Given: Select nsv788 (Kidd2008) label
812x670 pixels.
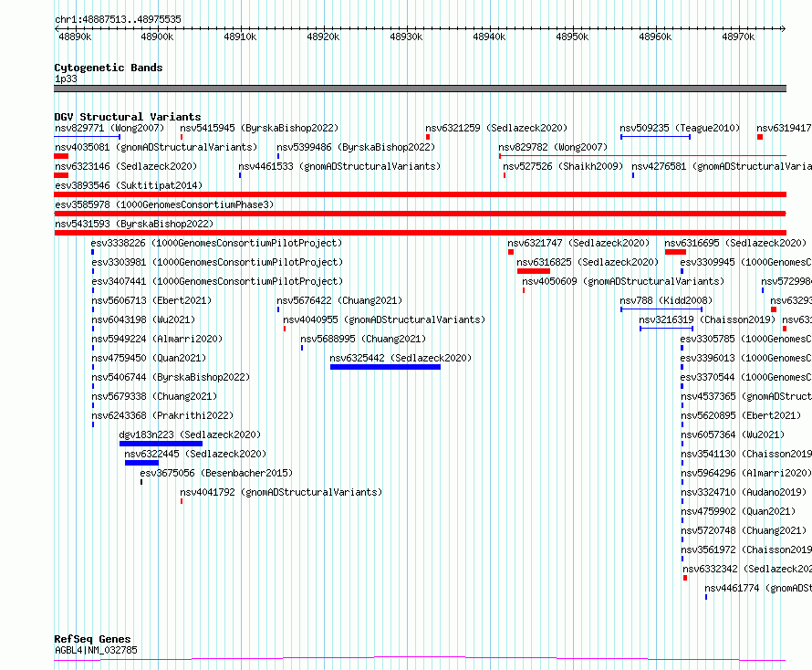Looking at the screenshot, I should [666, 300].
